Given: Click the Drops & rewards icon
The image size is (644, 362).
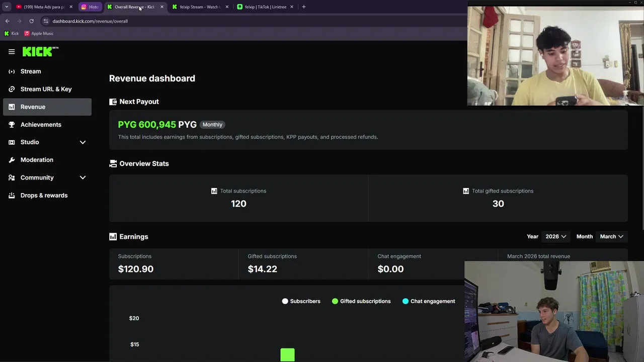Looking at the screenshot, I should point(12,196).
